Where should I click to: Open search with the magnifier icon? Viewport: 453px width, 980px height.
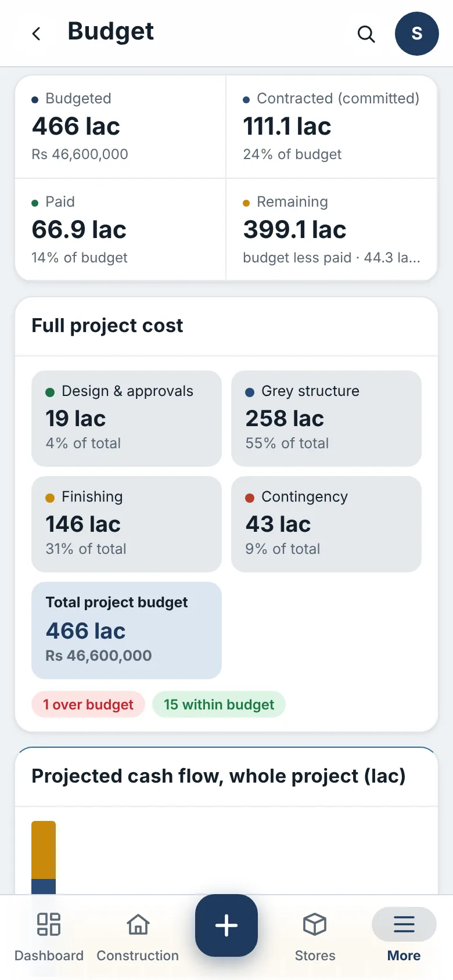pyautogui.click(x=366, y=34)
